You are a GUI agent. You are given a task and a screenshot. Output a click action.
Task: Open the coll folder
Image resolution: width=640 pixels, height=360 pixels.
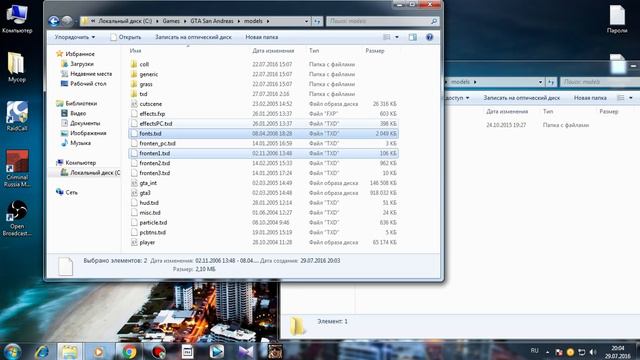144,64
